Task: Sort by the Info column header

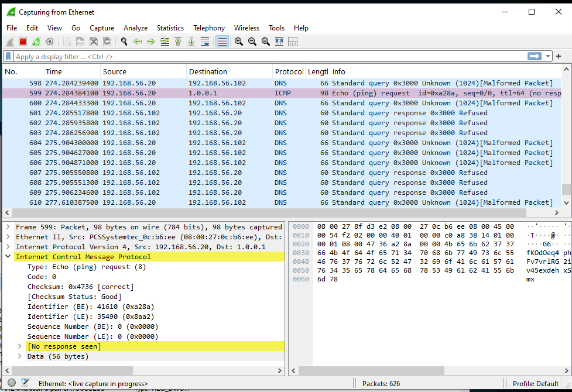Action: (x=445, y=72)
